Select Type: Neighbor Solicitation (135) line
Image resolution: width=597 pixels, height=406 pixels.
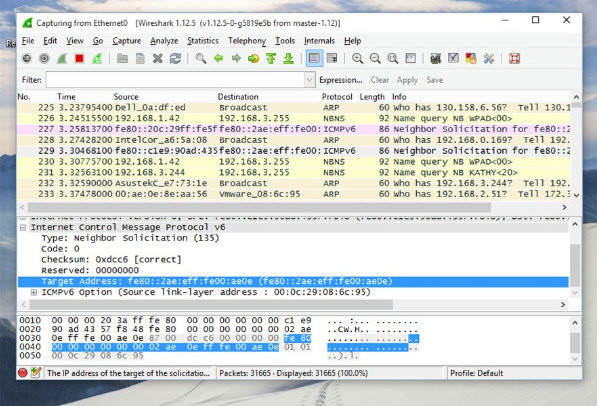pyautogui.click(x=130, y=238)
